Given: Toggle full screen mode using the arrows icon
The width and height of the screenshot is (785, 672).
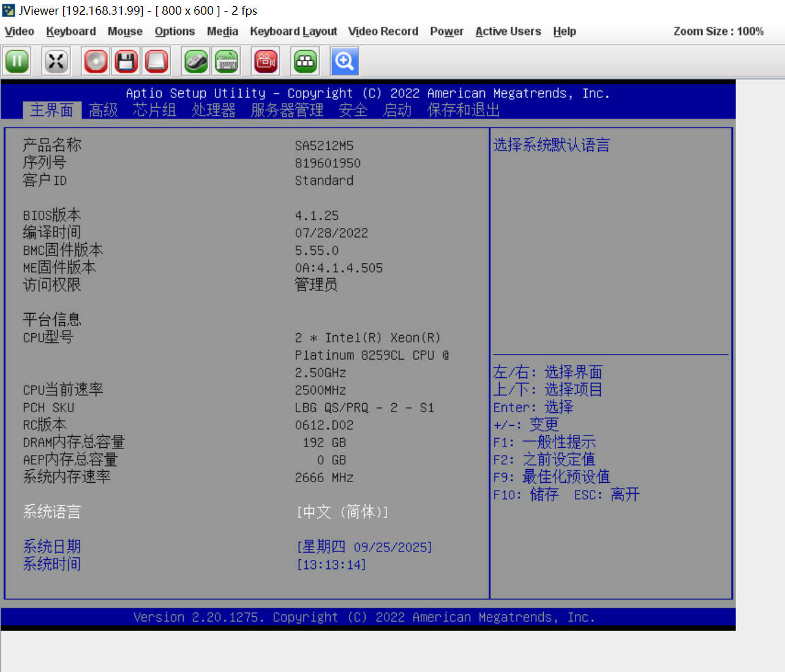Looking at the screenshot, I should 56,61.
